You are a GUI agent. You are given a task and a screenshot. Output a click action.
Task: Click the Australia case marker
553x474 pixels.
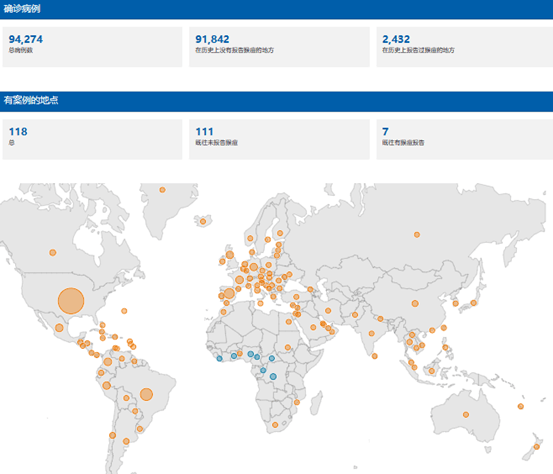[x=466, y=415]
